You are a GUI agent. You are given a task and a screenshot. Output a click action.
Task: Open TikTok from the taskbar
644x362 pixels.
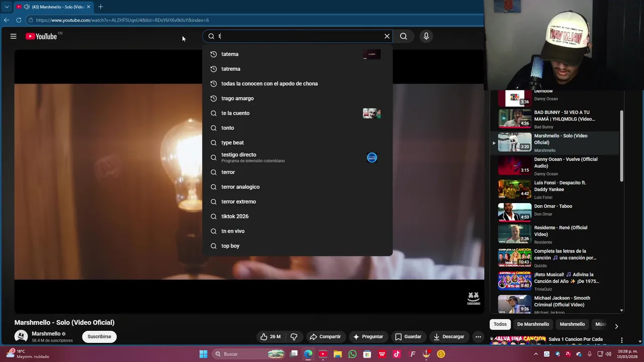[x=397, y=354]
